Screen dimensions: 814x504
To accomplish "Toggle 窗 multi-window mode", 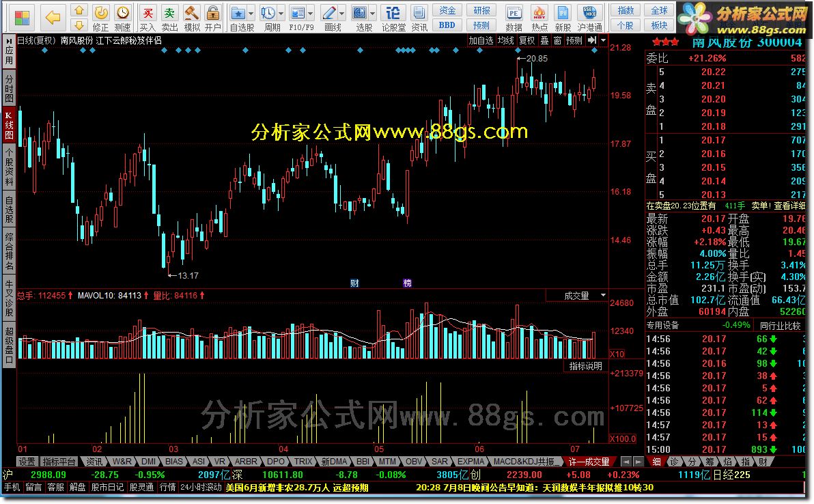I will [x=557, y=40].
